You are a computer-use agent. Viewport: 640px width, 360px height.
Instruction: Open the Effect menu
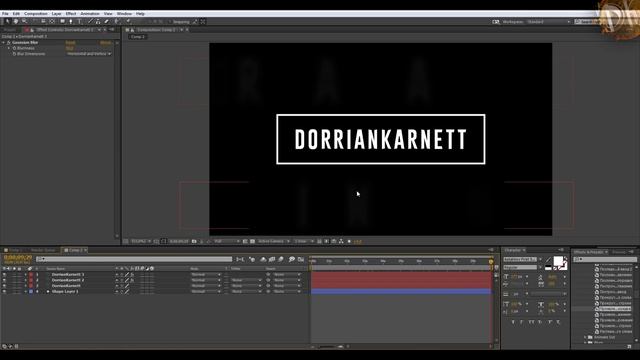point(71,13)
